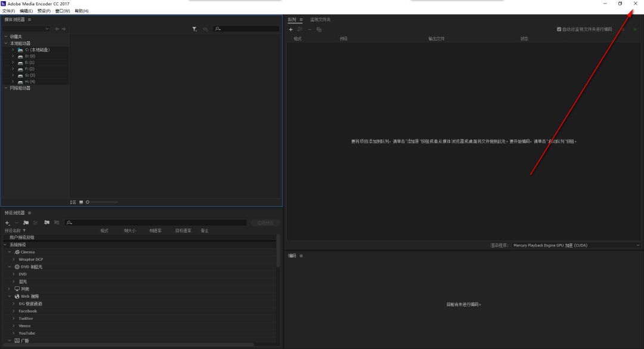The width and height of the screenshot is (644, 349).
Task: Delete the selected preset
Action: [x=16, y=222]
